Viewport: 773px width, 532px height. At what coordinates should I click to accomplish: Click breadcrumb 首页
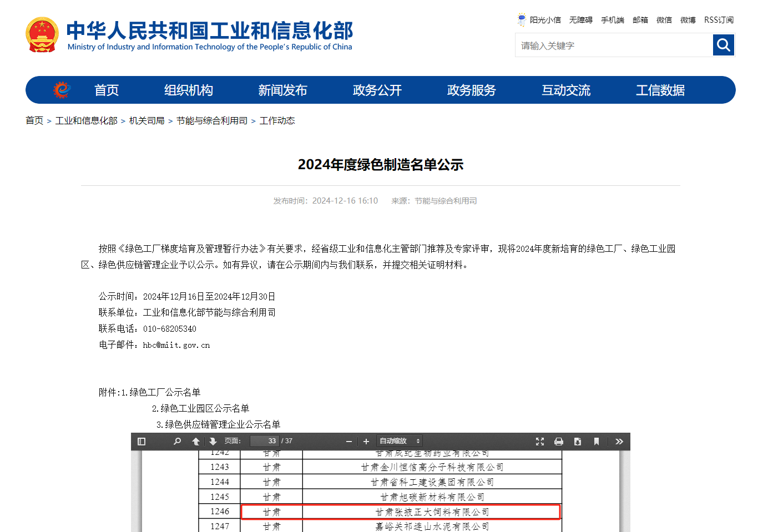pos(34,120)
